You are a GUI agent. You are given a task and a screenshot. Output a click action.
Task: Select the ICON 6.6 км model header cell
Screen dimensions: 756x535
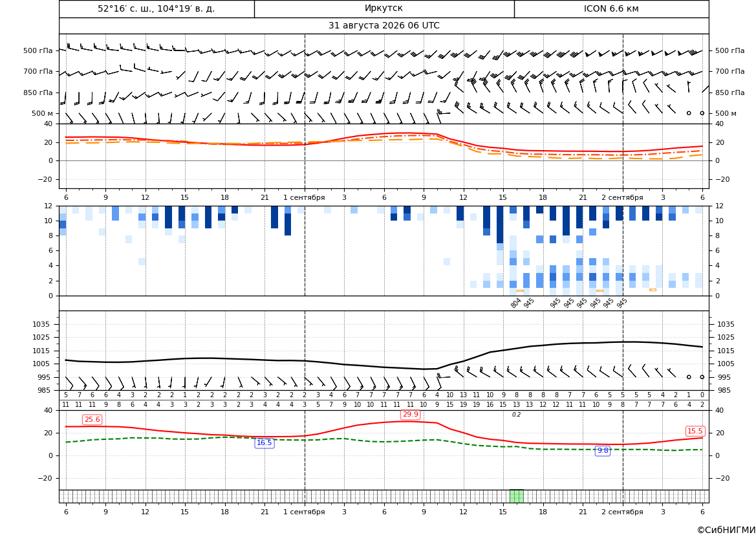(x=611, y=8)
